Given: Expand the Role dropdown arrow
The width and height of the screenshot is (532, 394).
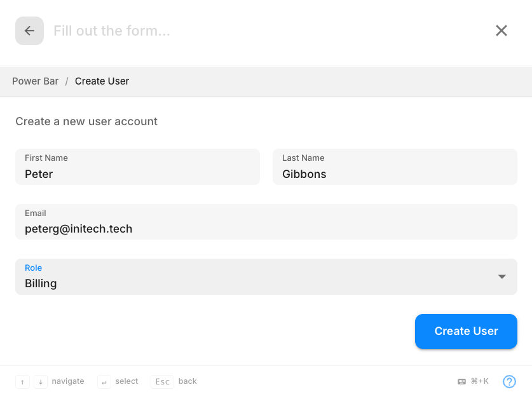Looking at the screenshot, I should click(x=501, y=276).
